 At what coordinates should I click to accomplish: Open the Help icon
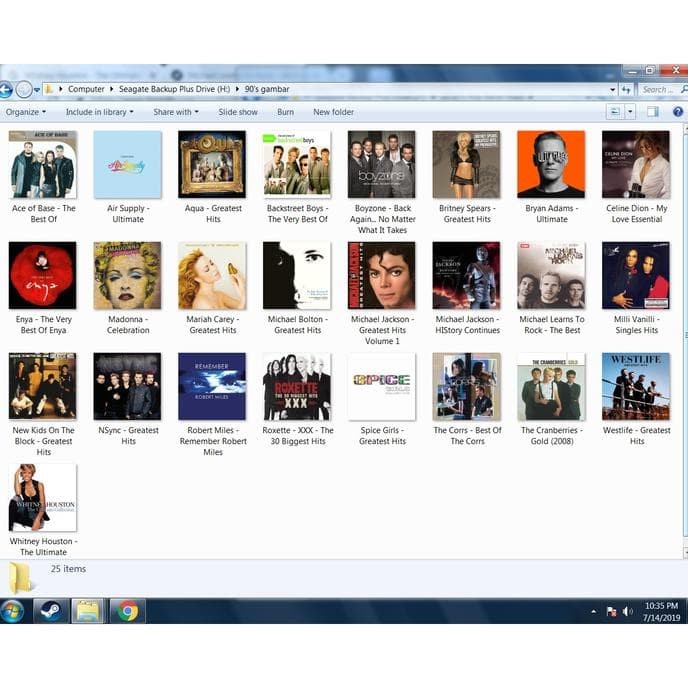tap(678, 112)
